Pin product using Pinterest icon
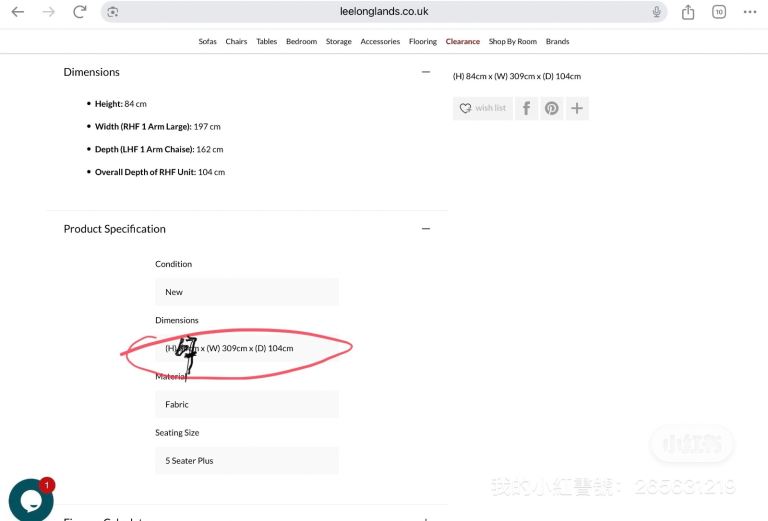Screen dimensions: 768x521 tap(552, 108)
